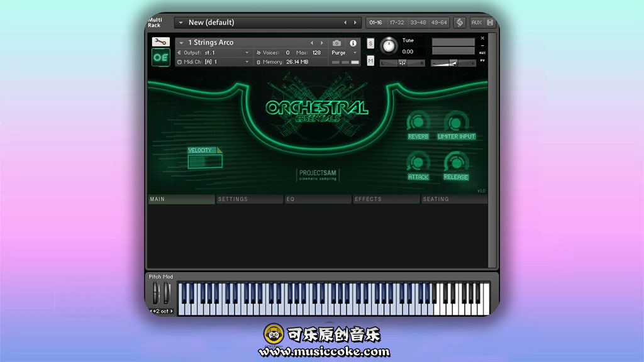Open the SEATING tab
The width and height of the screenshot is (644, 362).
click(454, 199)
